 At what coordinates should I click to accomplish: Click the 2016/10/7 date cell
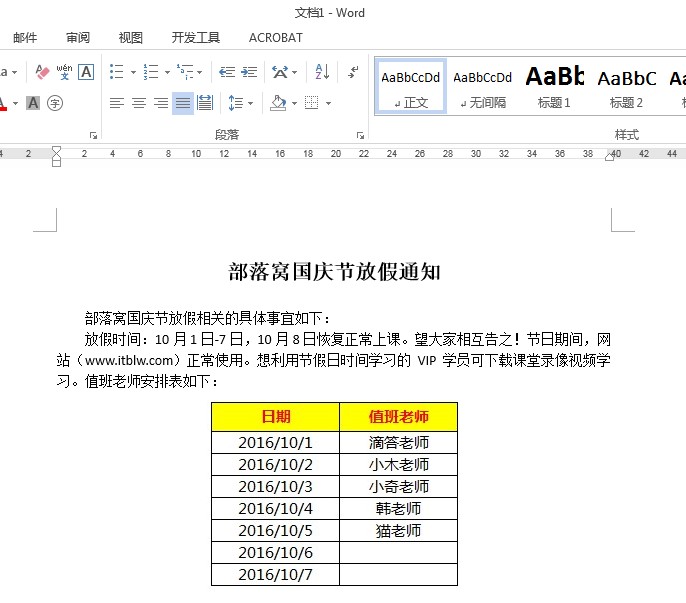(276, 575)
